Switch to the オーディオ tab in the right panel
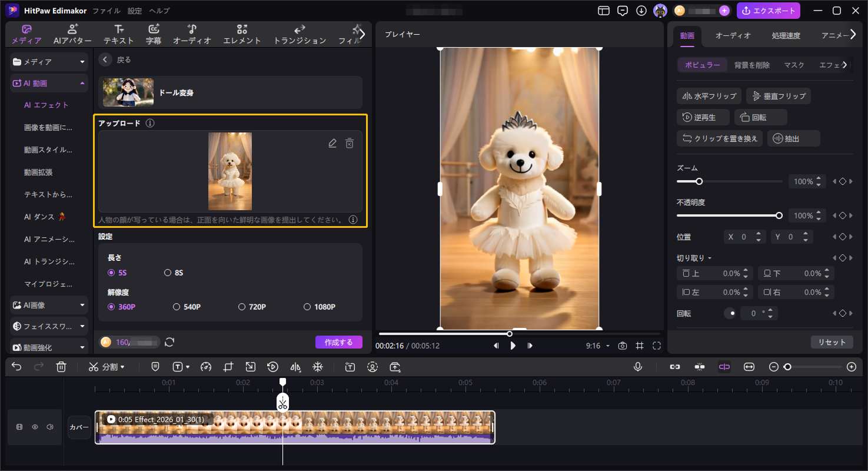The width and height of the screenshot is (868, 471). click(733, 35)
